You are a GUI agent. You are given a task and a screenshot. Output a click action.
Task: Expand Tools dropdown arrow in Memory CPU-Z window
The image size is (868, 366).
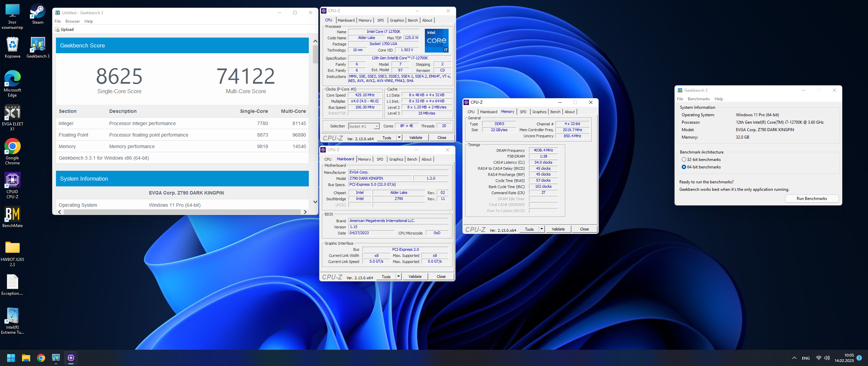coord(542,229)
